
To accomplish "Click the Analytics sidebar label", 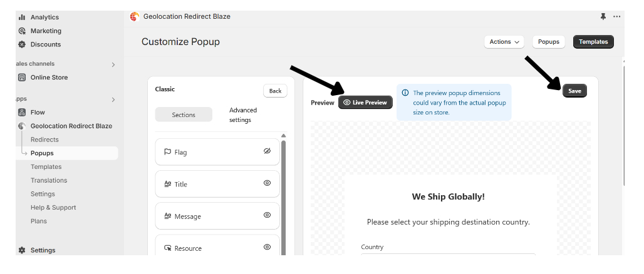I will click(44, 18).
